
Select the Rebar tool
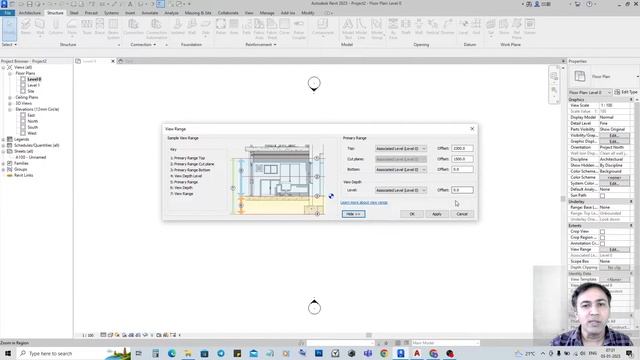coord(221,27)
